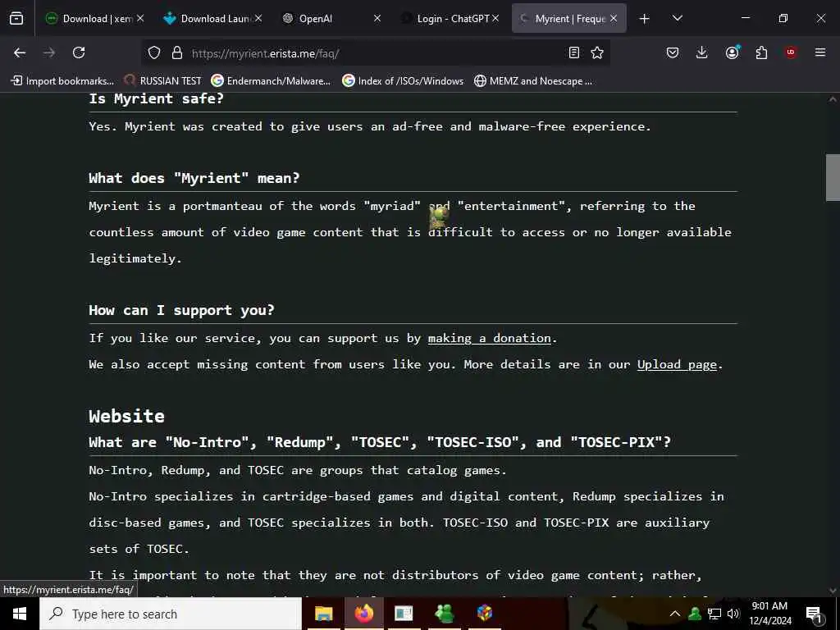Screen dimensions: 840x630
Task: Click the "Website" section heading
Action: click(126, 416)
